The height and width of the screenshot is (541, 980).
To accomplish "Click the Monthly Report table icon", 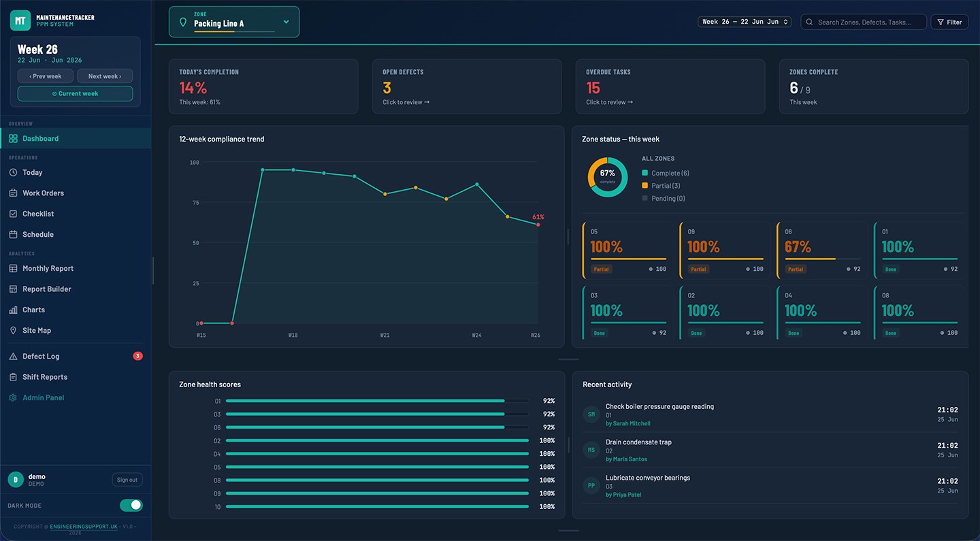I will coord(13,269).
